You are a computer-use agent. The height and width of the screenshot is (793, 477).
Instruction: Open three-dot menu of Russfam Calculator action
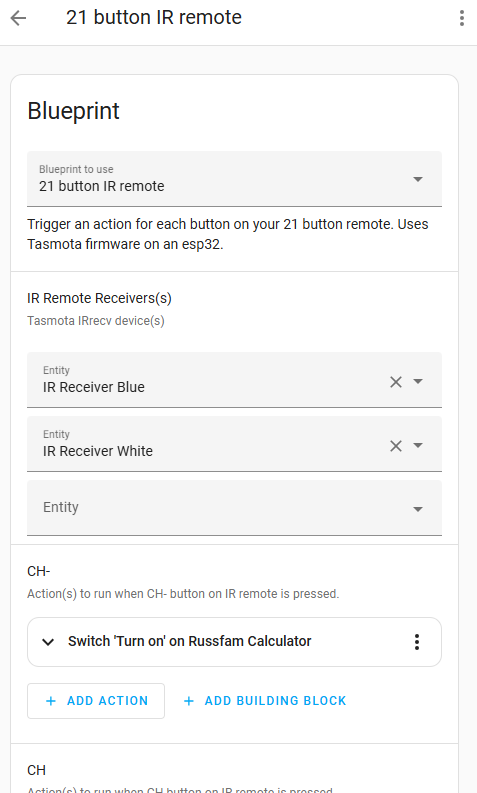417,642
